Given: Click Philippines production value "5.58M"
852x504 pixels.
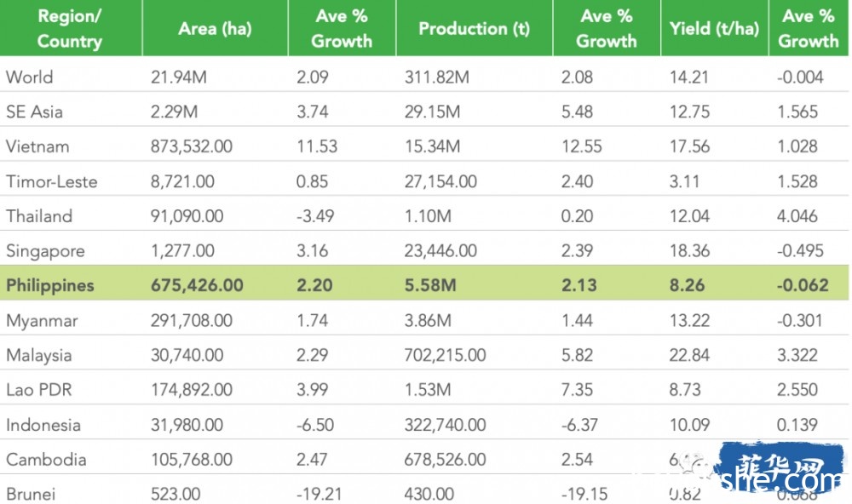Looking at the screenshot, I should pos(430,286).
